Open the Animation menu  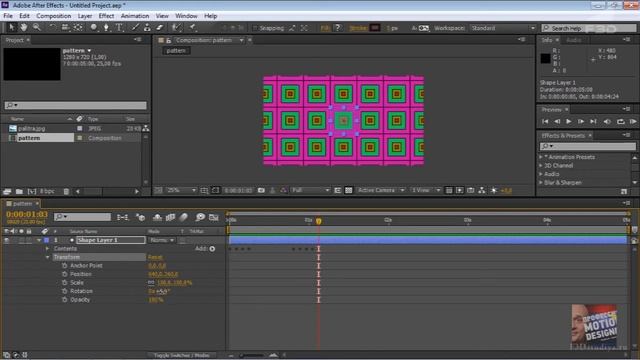click(x=135, y=16)
